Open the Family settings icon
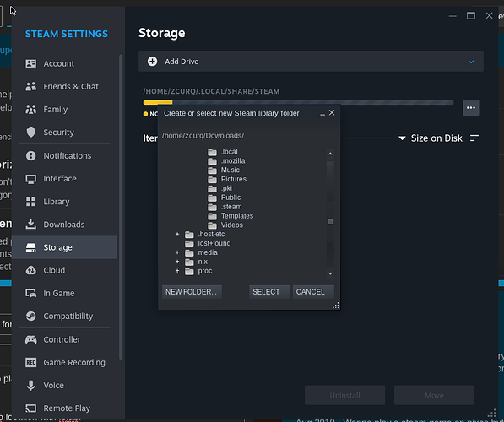 (x=31, y=110)
